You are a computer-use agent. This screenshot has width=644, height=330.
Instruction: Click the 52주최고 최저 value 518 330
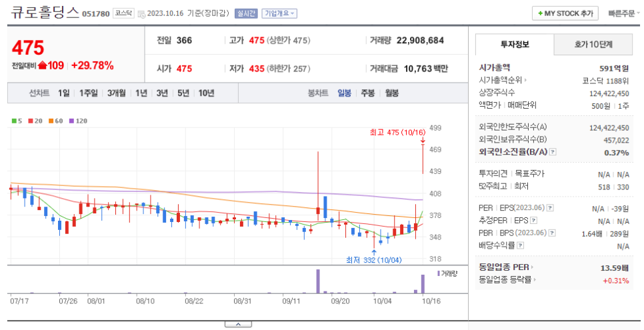[613, 187]
